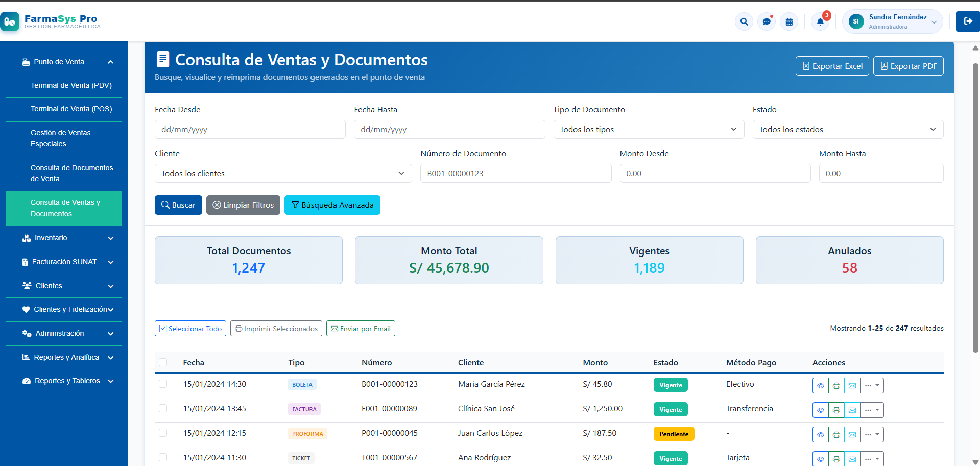Collapse the Punto de Venta sidebar section

click(111, 62)
